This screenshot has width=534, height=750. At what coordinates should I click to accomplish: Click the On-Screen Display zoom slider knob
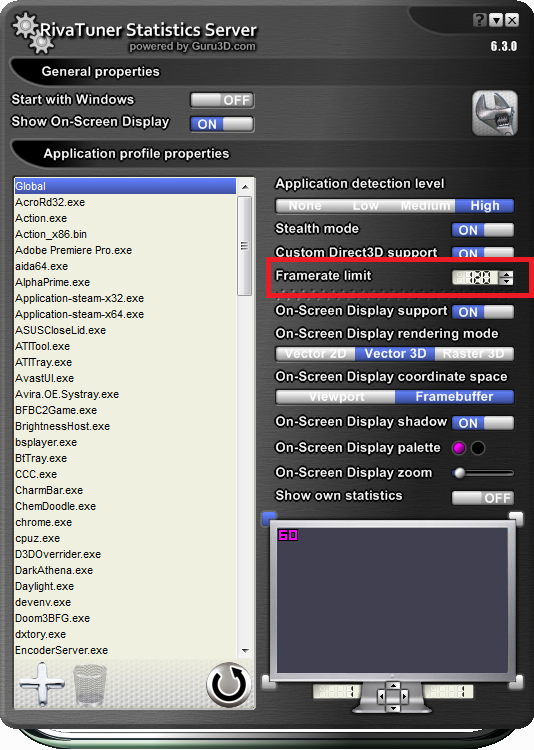tap(459, 473)
